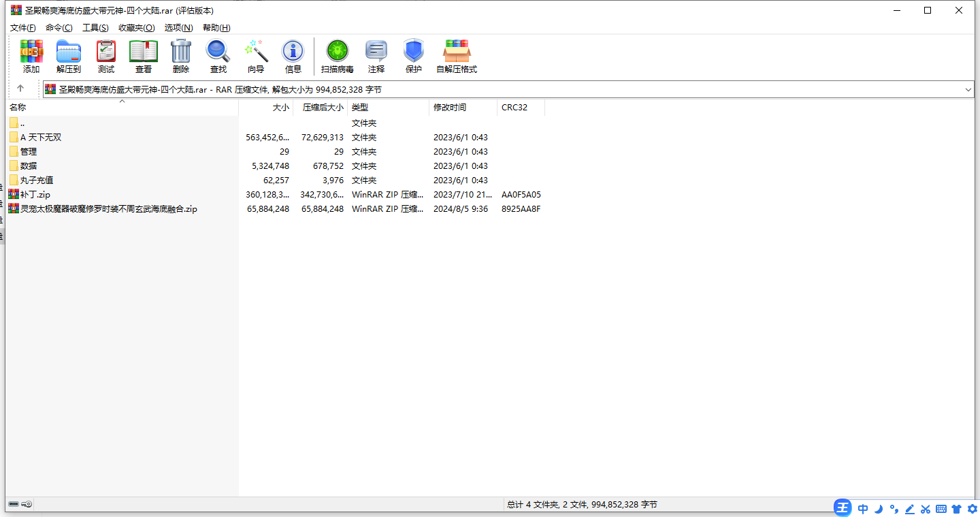Expand the archive path dropdown arrow
Screen dimensions: 980x517
pos(968,89)
